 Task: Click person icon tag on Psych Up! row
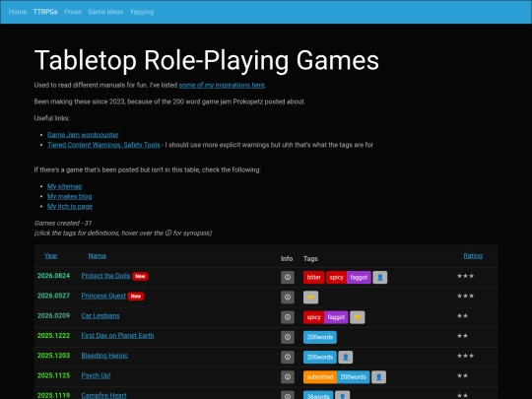pos(378,377)
